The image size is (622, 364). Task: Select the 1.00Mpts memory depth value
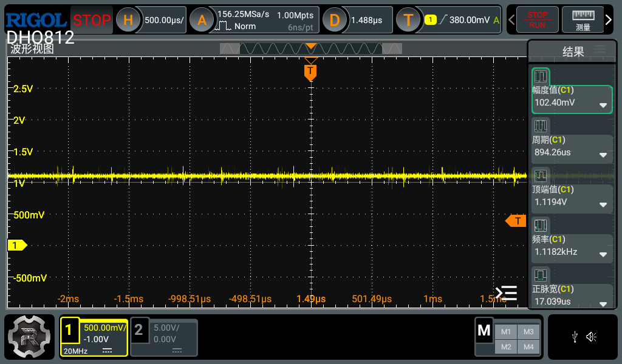(295, 15)
